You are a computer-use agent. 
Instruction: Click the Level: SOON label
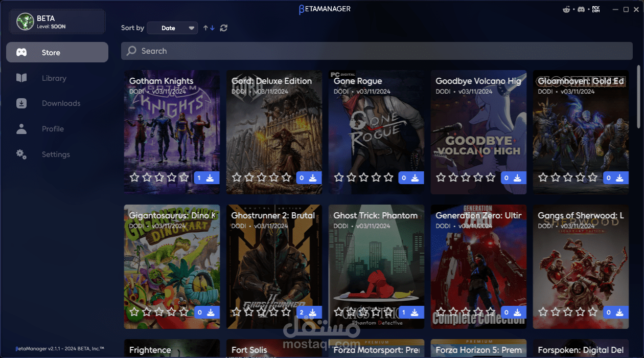pos(51,27)
